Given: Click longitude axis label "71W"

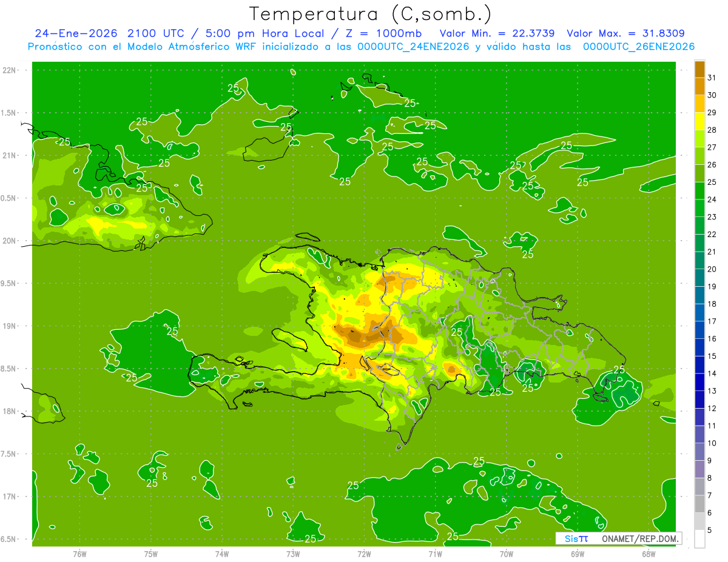Looking at the screenshot, I should click(435, 554).
